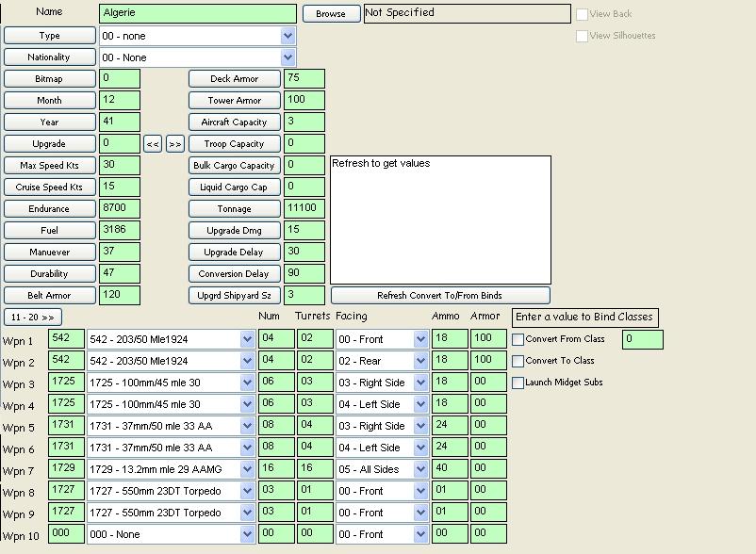Open Wpn 7 Facing dropdown showing All Sides
This screenshot has width=756, height=554.
[421, 469]
